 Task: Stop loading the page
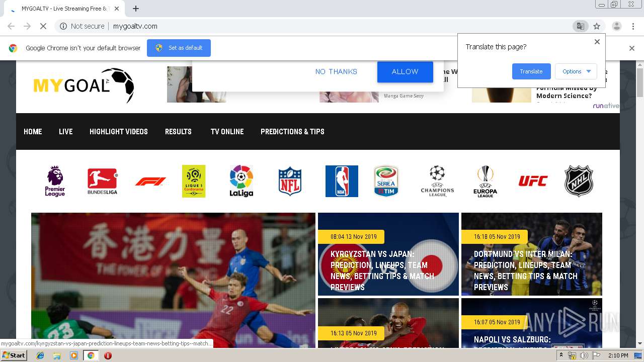pyautogui.click(x=43, y=26)
